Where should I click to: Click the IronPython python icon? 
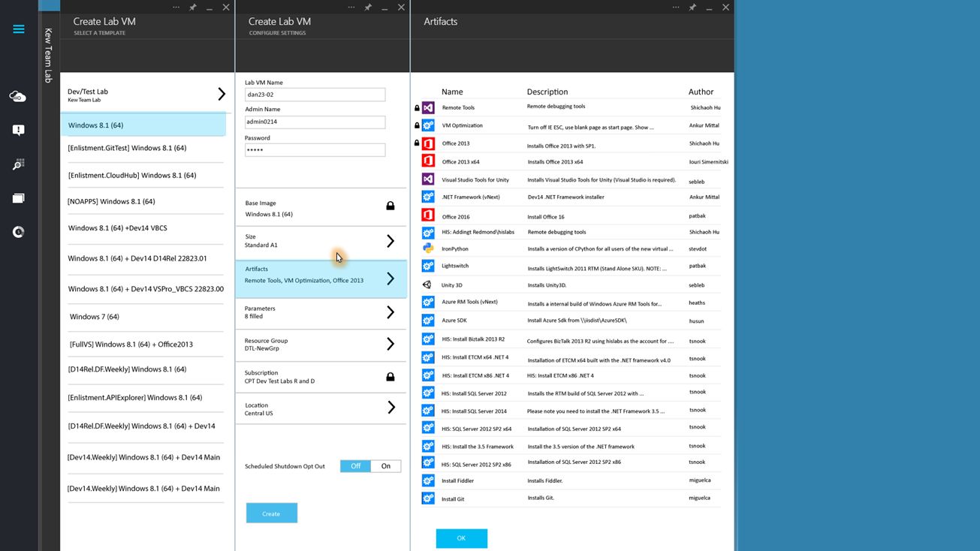pos(428,248)
